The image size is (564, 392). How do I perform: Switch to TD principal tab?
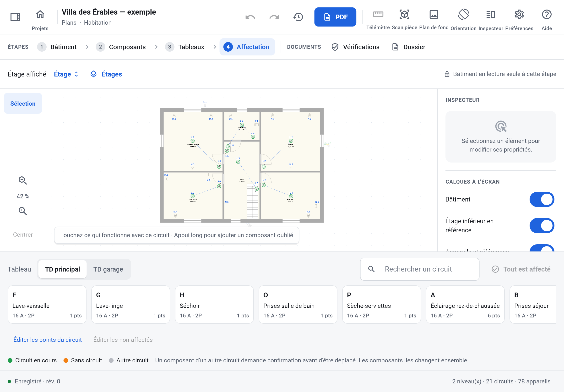(x=62, y=269)
